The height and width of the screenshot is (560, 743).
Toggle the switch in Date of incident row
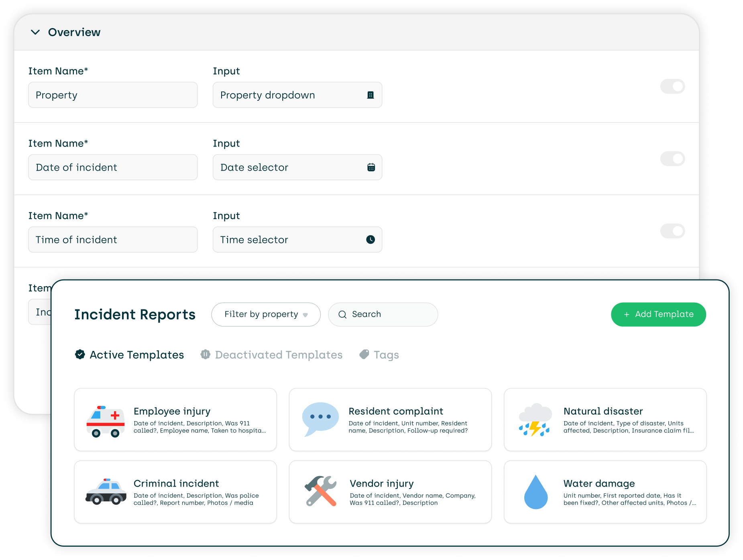(x=672, y=159)
